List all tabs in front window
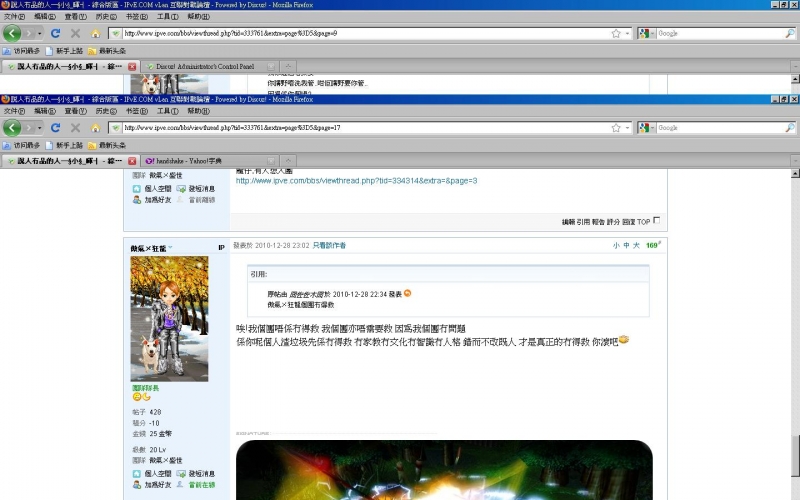 pos(795,161)
